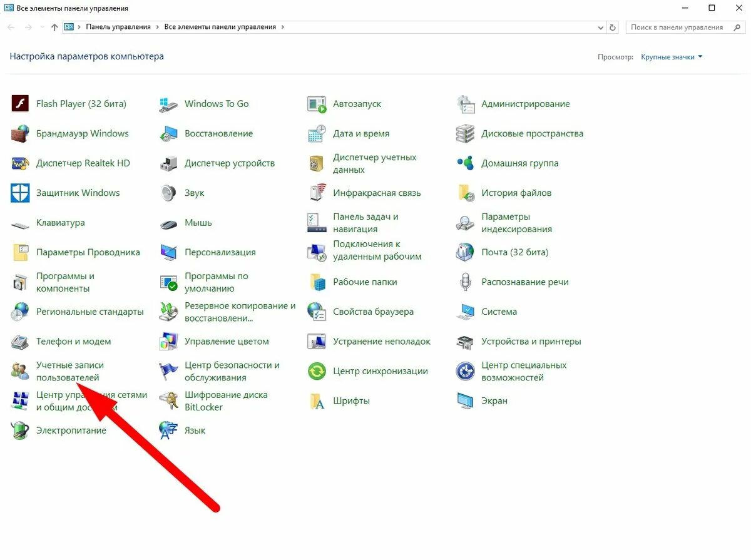This screenshot has height=560, width=751.
Task: Click the Звук speaker icon
Action: click(168, 193)
